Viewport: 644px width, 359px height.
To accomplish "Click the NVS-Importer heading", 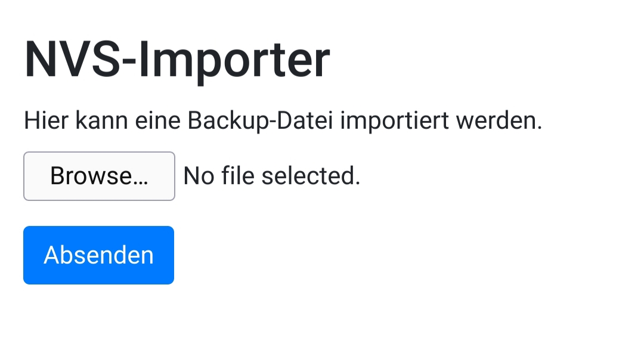I will click(177, 60).
